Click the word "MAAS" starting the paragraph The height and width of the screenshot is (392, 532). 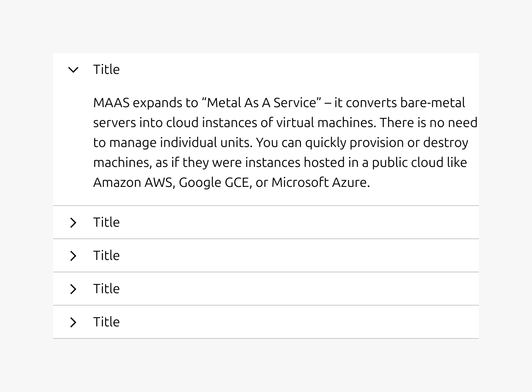tap(111, 103)
